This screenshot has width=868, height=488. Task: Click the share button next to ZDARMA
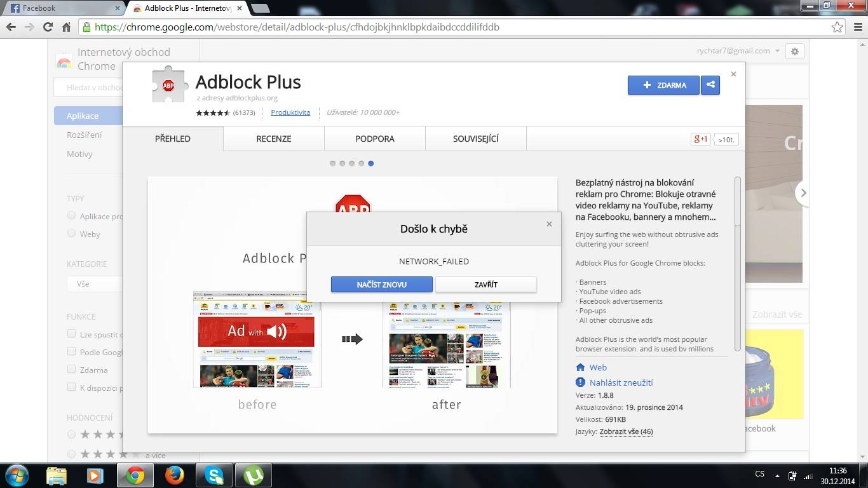(710, 85)
